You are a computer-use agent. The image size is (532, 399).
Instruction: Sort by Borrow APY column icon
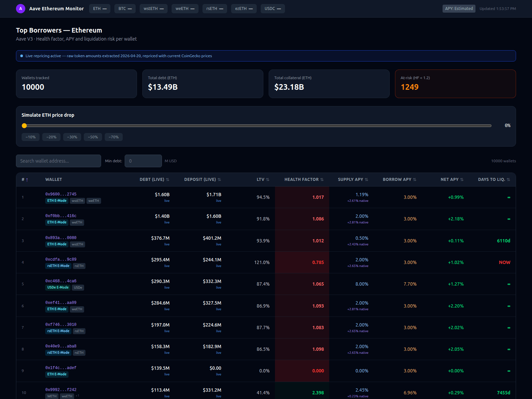coord(415,180)
